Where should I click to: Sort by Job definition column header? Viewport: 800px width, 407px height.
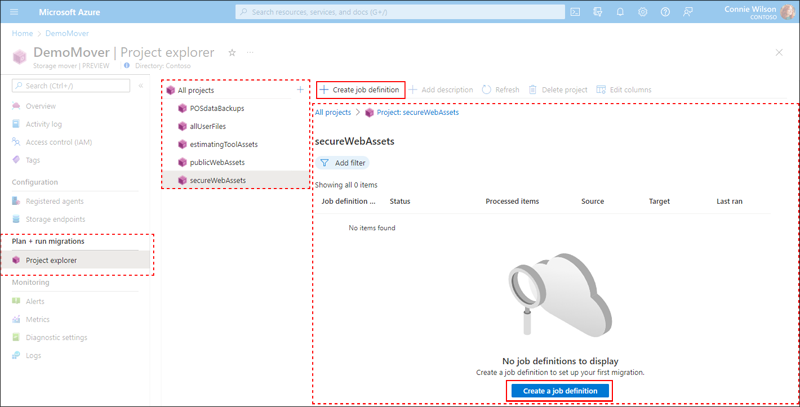(348, 201)
